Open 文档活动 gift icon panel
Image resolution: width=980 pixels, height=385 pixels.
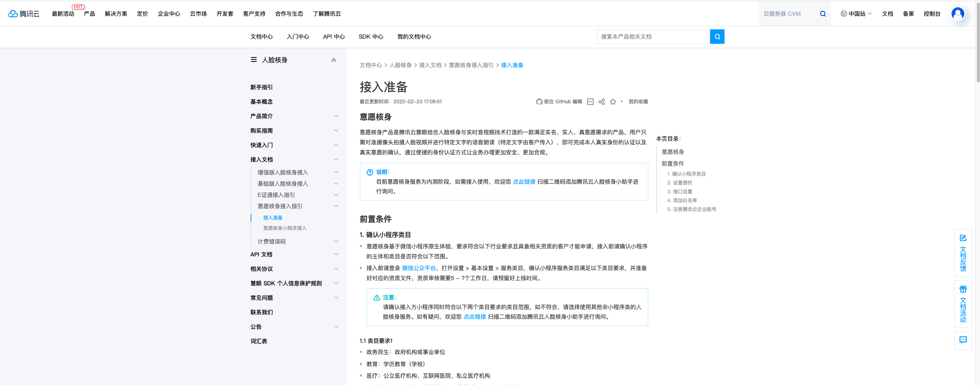coord(963,304)
